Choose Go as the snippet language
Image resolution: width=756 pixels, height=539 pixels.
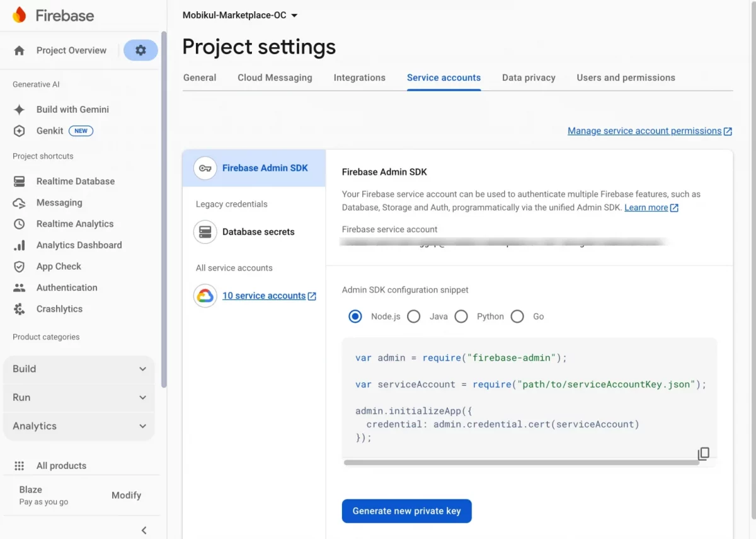[x=517, y=316]
